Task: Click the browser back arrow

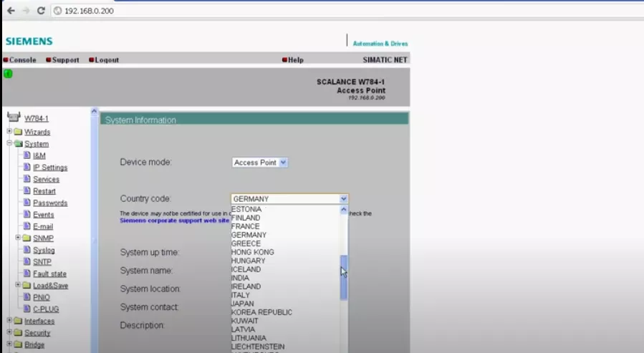Action: [11, 11]
